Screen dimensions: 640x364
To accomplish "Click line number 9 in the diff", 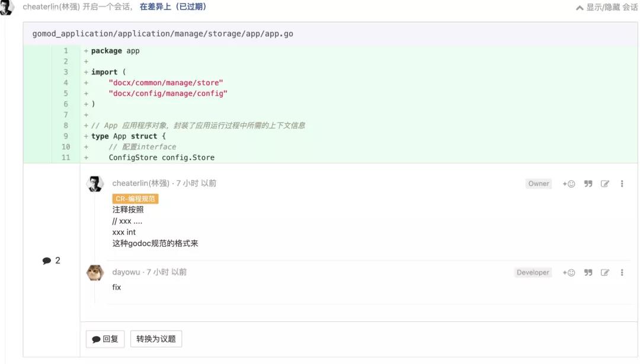I will (66, 136).
